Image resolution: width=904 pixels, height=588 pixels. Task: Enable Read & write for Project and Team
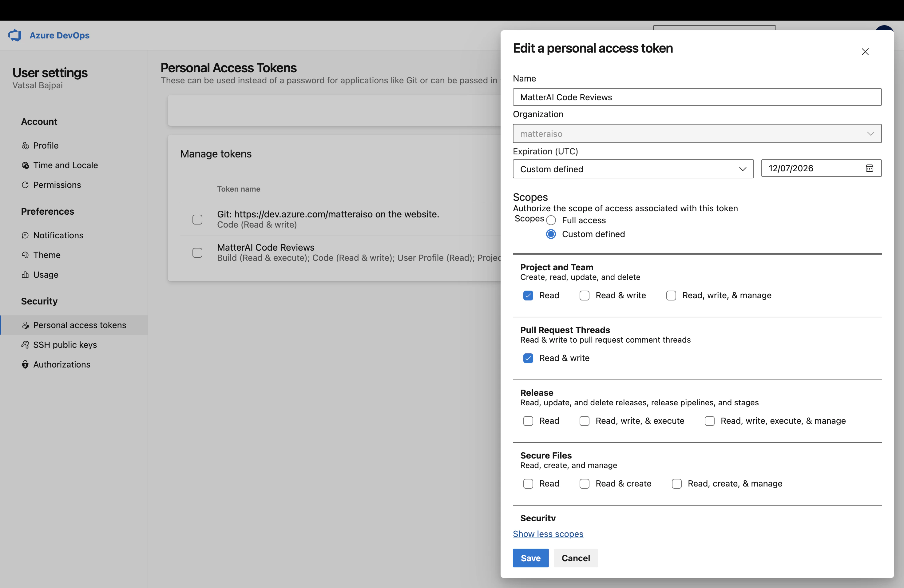(584, 296)
